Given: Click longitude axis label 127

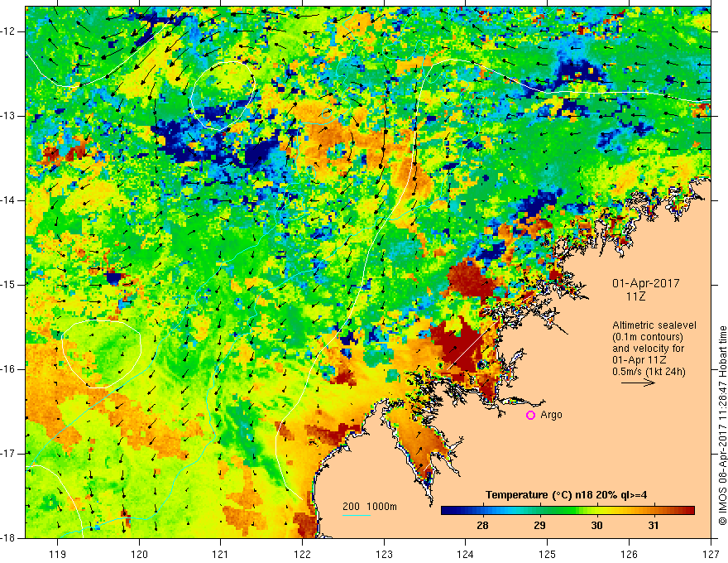Looking at the screenshot, I should click(x=711, y=554).
